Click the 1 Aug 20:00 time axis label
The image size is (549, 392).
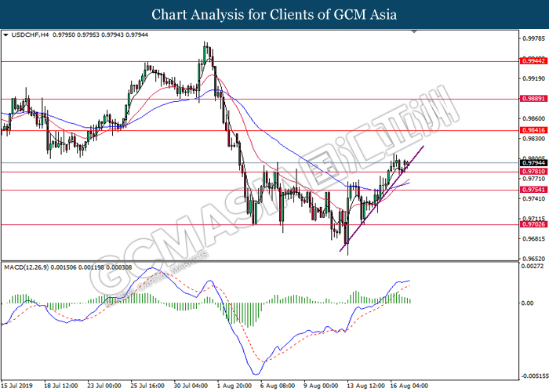(x=235, y=385)
